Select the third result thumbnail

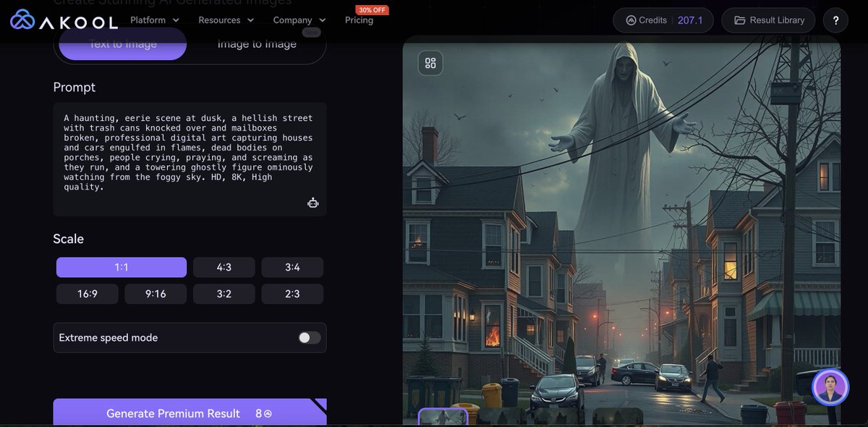[x=560, y=417]
